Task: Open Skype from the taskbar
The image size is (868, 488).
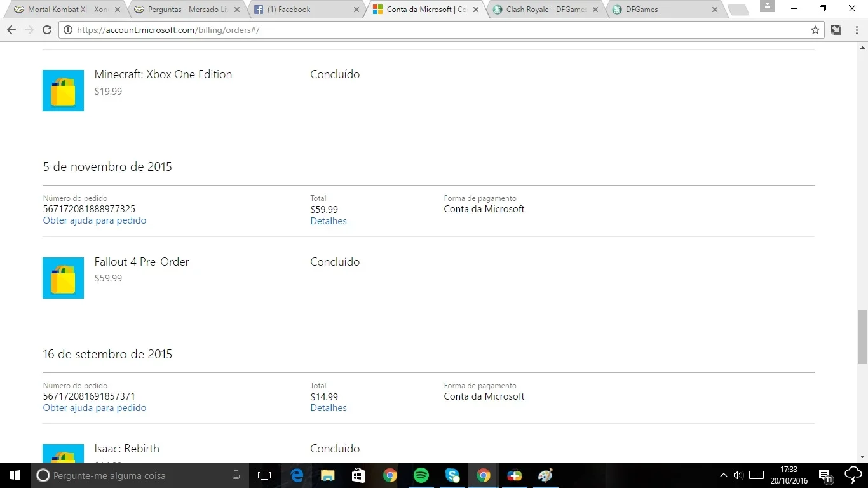Action: point(452,475)
